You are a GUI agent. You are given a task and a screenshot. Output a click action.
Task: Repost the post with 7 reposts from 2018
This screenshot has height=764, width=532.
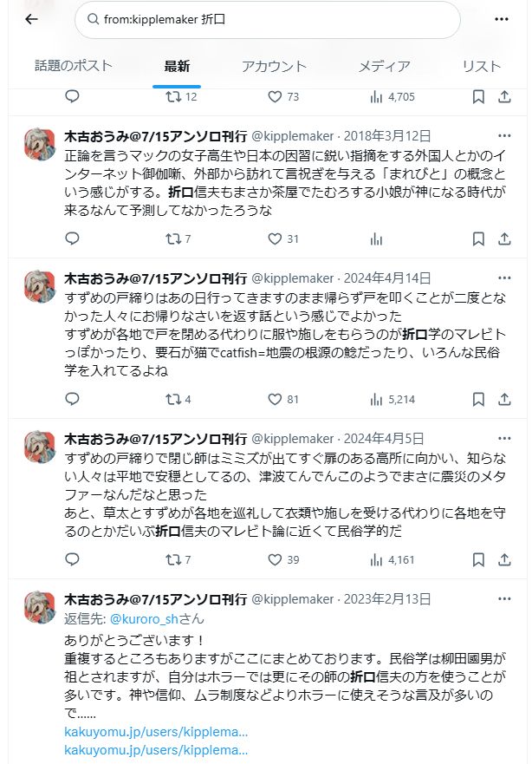click(x=173, y=238)
